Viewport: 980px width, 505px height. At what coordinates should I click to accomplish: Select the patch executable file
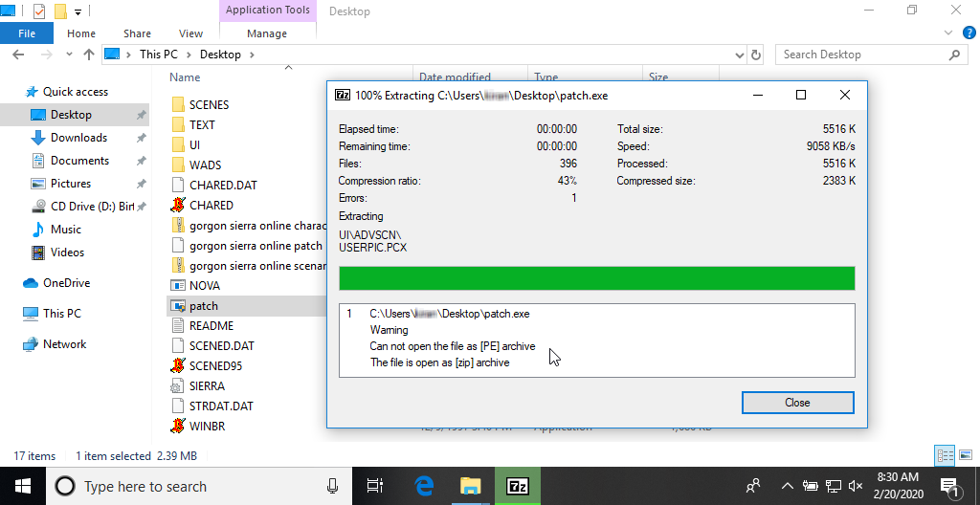203,306
